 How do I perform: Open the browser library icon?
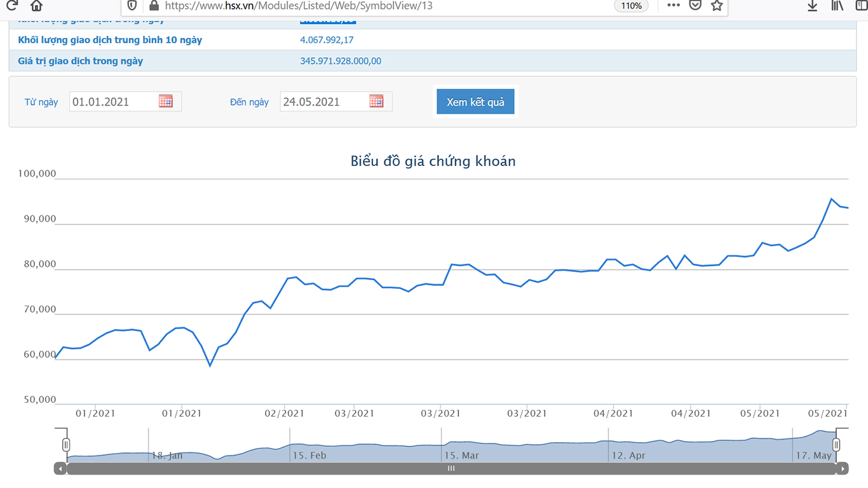click(x=837, y=6)
